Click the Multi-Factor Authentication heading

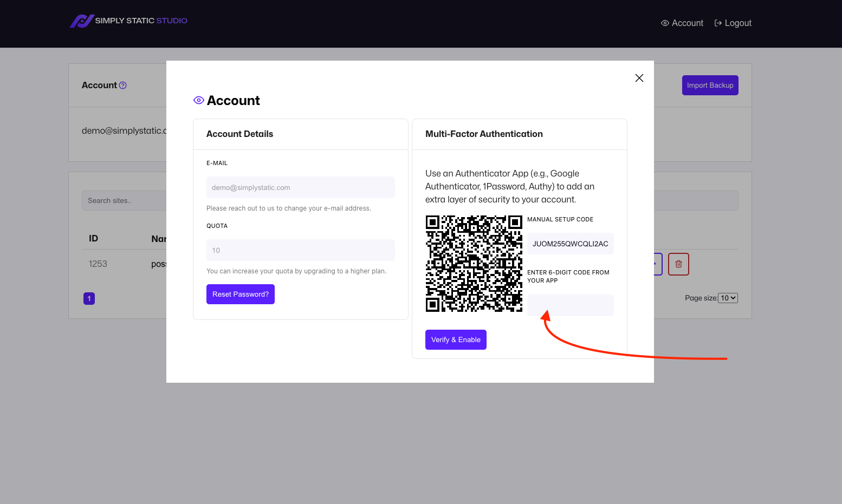(x=484, y=134)
